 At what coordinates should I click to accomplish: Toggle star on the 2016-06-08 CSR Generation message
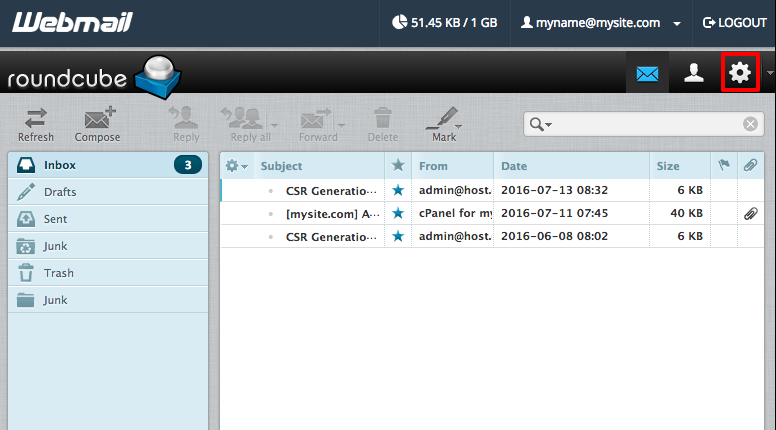(x=398, y=236)
